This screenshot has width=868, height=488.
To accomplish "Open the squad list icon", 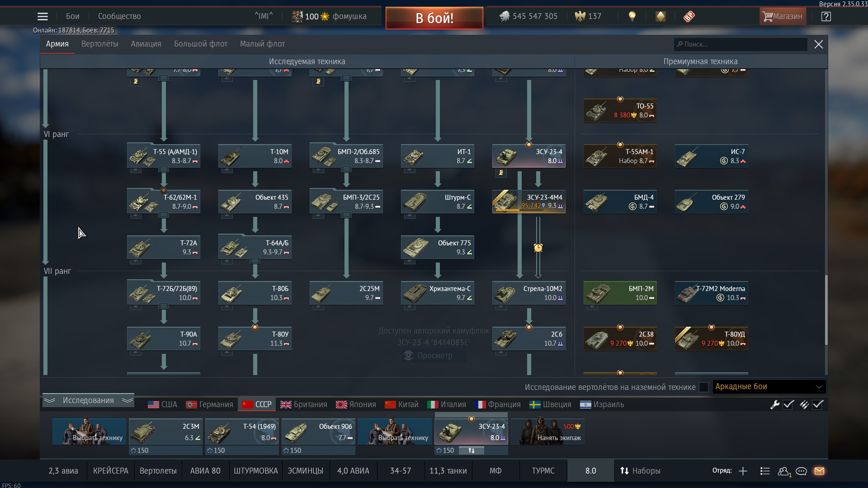I will click(765, 471).
